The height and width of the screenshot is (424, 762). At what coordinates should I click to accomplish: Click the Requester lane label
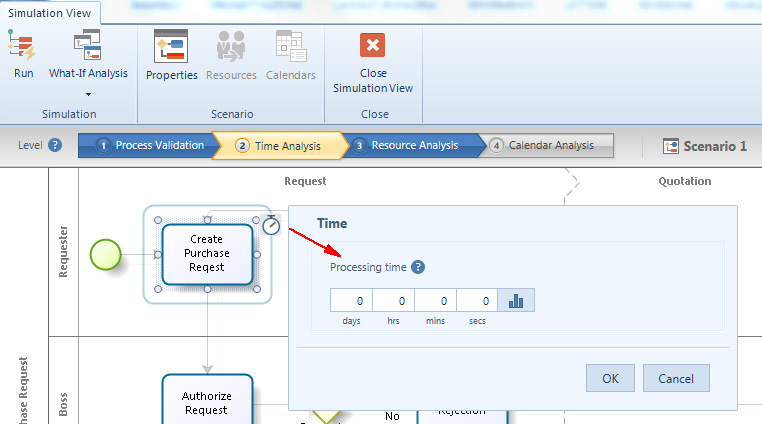point(63,251)
